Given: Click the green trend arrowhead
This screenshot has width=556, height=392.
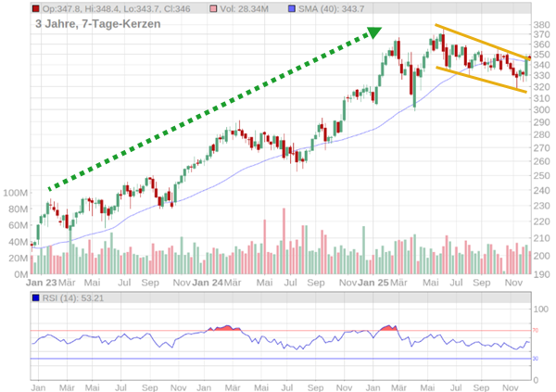Looking at the screenshot, I should pos(373,33).
